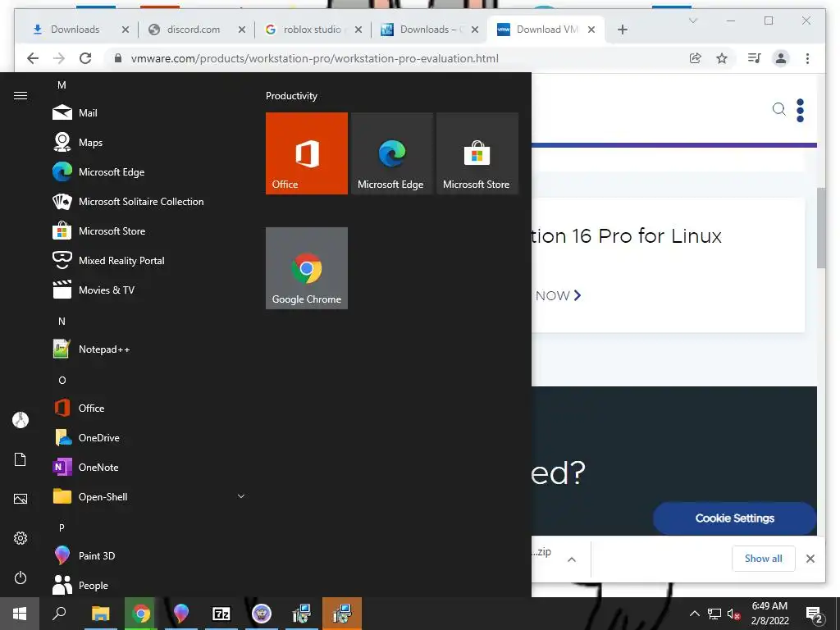Expand the Start menu hamburger navigation

tap(21, 95)
